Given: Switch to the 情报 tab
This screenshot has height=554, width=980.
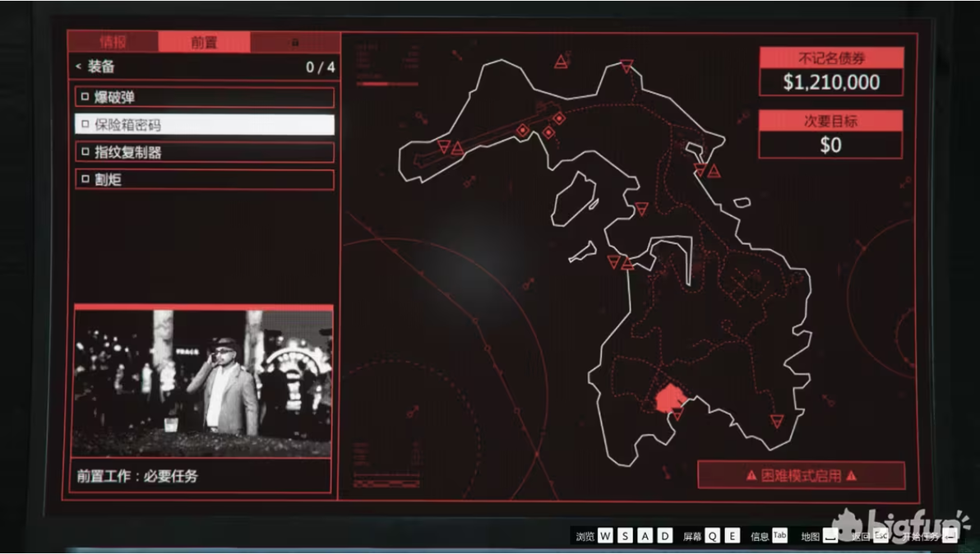Looking at the screenshot, I should pos(113,42).
